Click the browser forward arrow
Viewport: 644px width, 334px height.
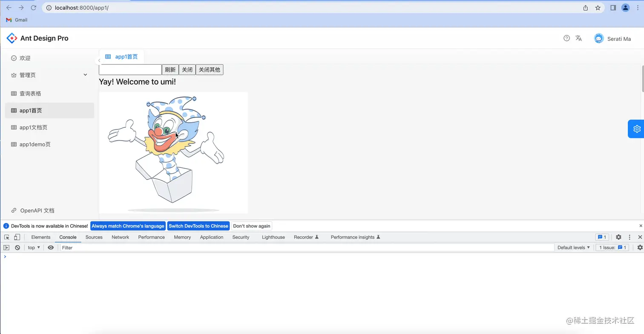21,8
